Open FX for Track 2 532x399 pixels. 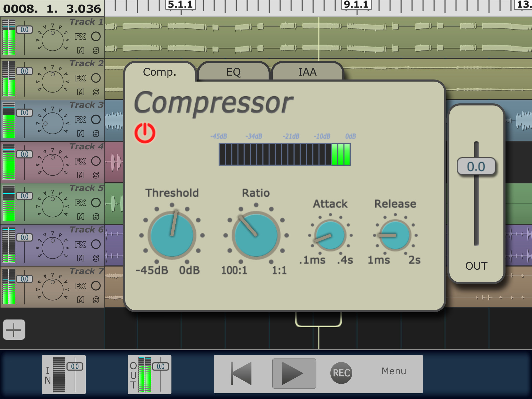80,78
